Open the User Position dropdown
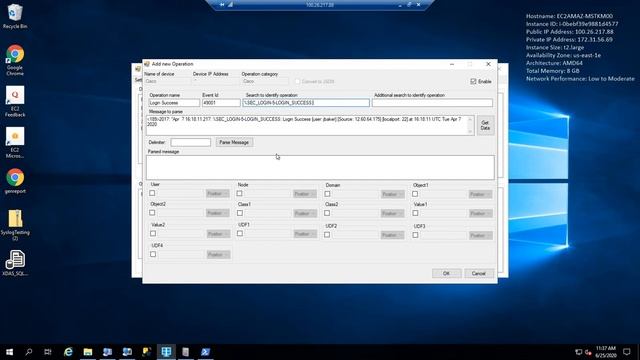This screenshot has height=360, width=640. tap(218, 193)
